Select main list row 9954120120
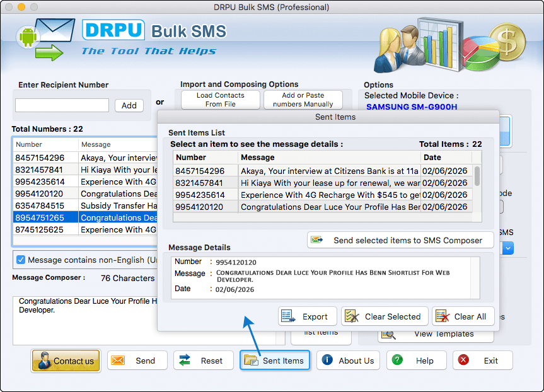The height and width of the screenshot is (392, 544). (85, 193)
